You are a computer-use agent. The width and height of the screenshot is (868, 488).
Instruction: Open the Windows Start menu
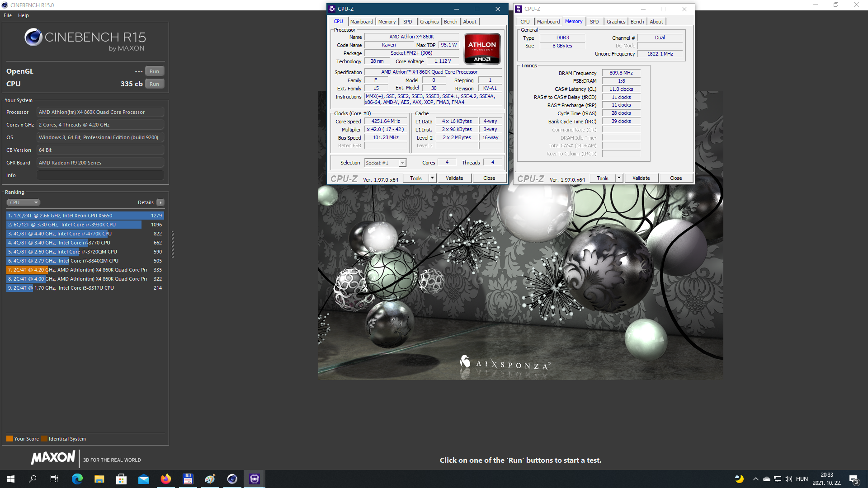tap(11, 479)
